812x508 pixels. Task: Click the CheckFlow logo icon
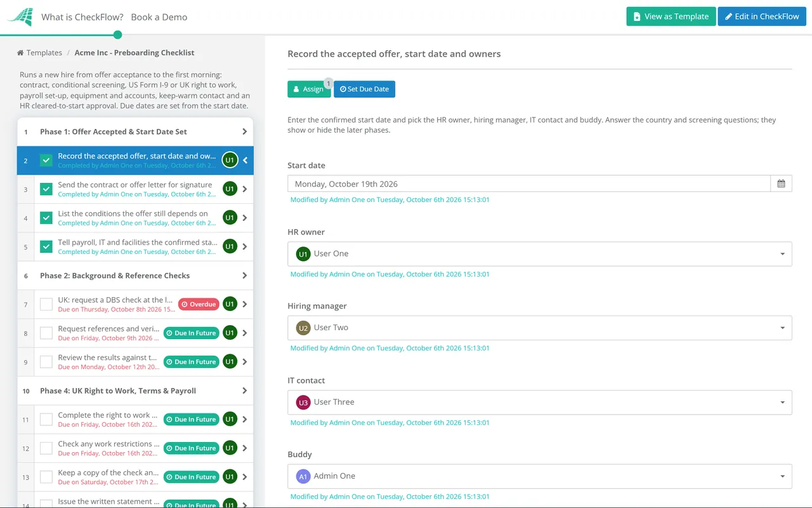tap(20, 17)
